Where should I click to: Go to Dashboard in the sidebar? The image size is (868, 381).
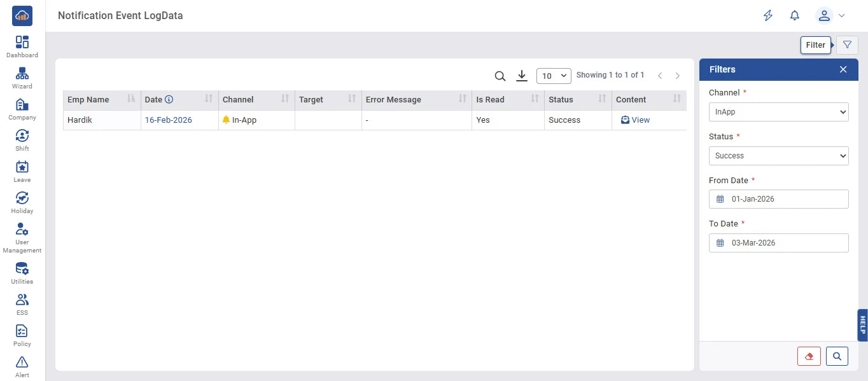coord(22,46)
